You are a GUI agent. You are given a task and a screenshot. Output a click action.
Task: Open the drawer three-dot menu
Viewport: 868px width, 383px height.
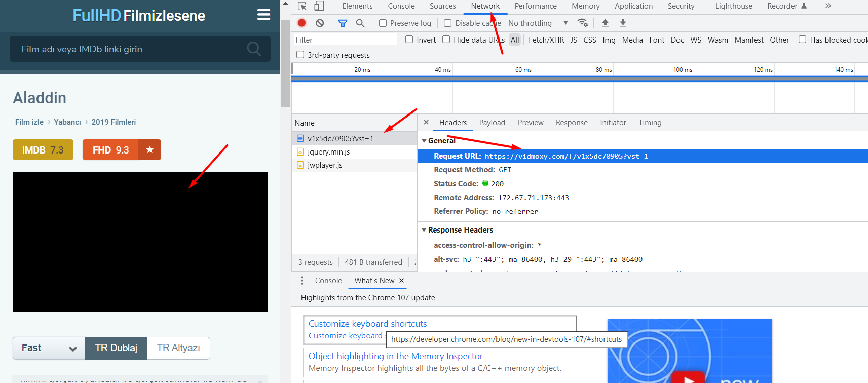coord(302,281)
